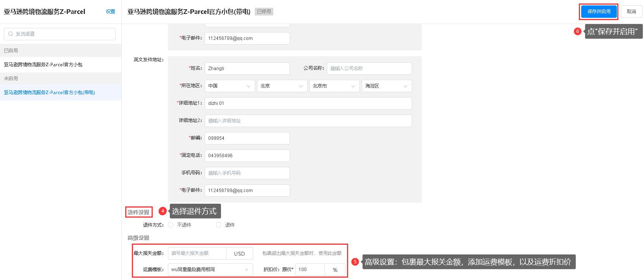Select the 退件 radio option
644x280 pixels.
pyautogui.click(x=219, y=225)
